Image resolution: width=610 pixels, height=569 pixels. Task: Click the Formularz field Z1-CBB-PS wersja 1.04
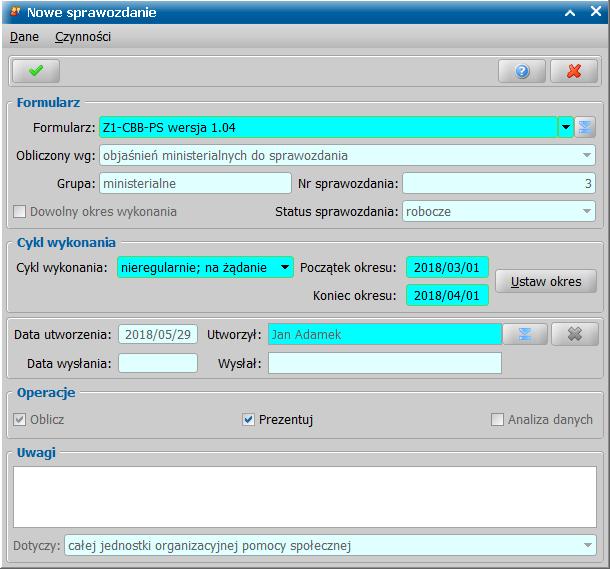tap(328, 127)
